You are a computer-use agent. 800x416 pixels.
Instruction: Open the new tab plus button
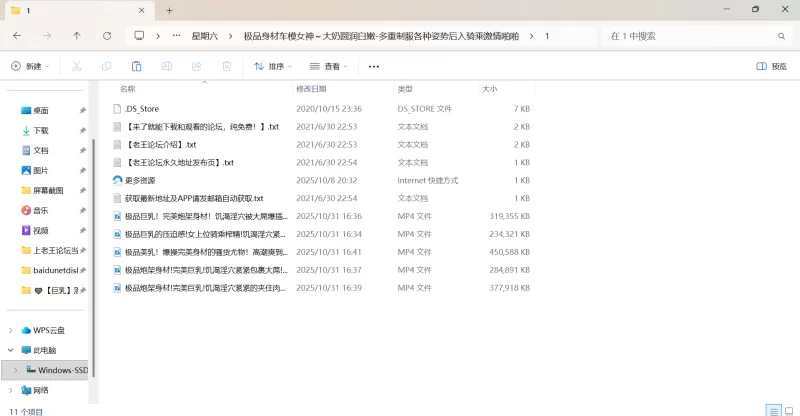[169, 10]
